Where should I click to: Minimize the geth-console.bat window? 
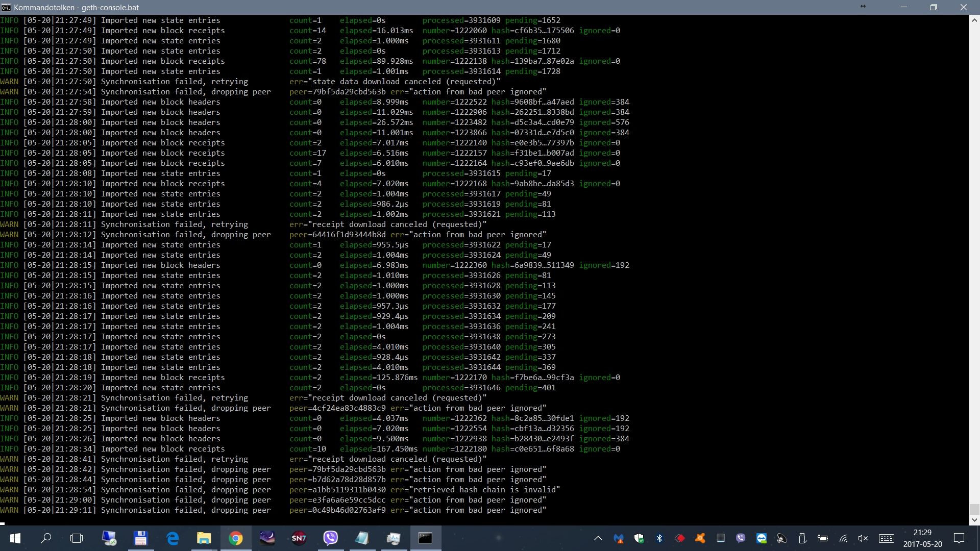point(904,7)
